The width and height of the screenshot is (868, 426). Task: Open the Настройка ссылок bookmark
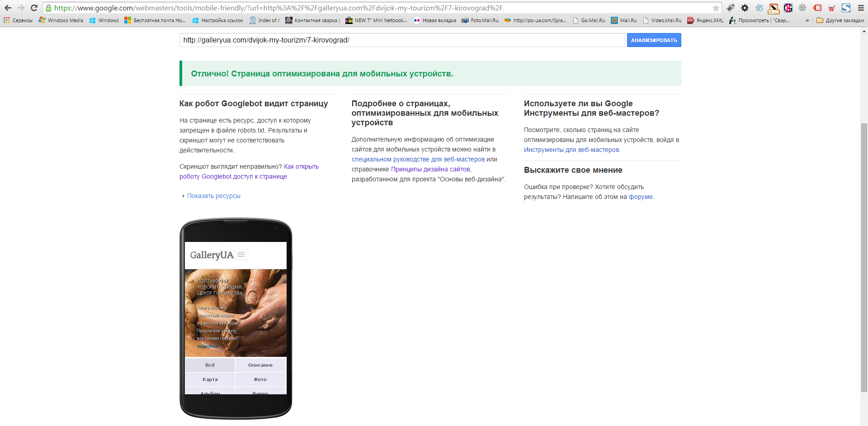218,20
